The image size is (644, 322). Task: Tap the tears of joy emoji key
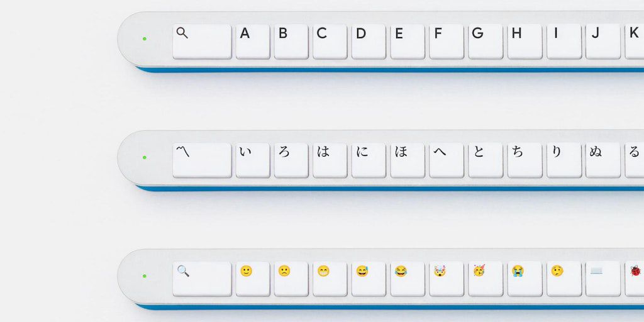(408, 279)
